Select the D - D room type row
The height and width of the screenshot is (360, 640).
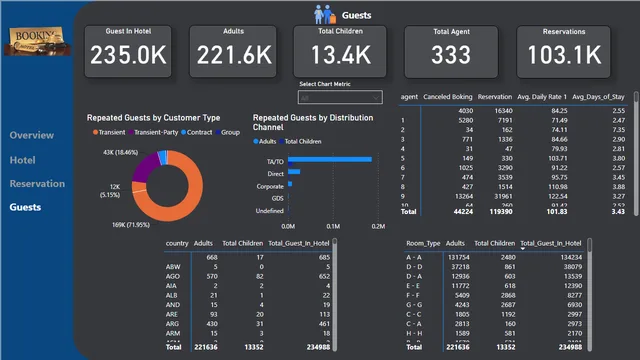[494, 267]
